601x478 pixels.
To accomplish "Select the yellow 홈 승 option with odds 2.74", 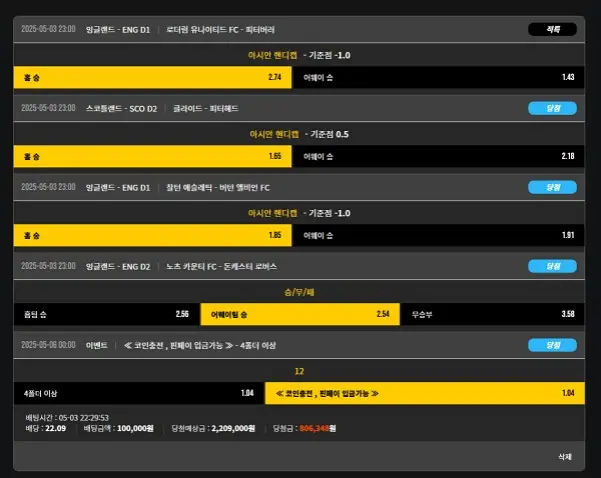I will click(x=152, y=77).
